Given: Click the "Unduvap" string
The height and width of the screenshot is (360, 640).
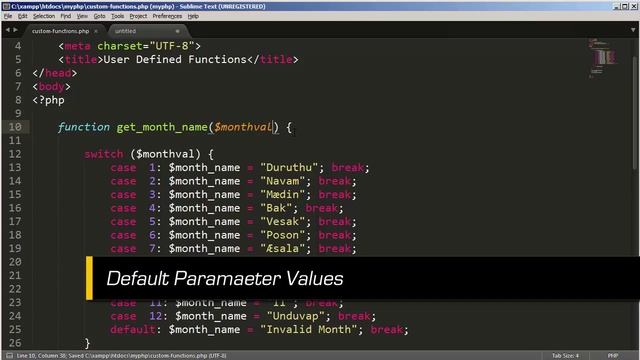Looking at the screenshot, I should click(x=296, y=316).
